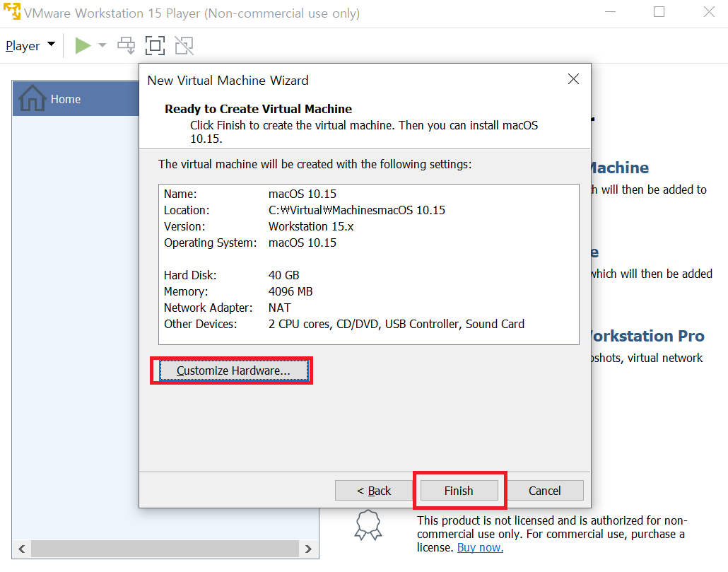Open Customize Hardware settings

coord(233,371)
